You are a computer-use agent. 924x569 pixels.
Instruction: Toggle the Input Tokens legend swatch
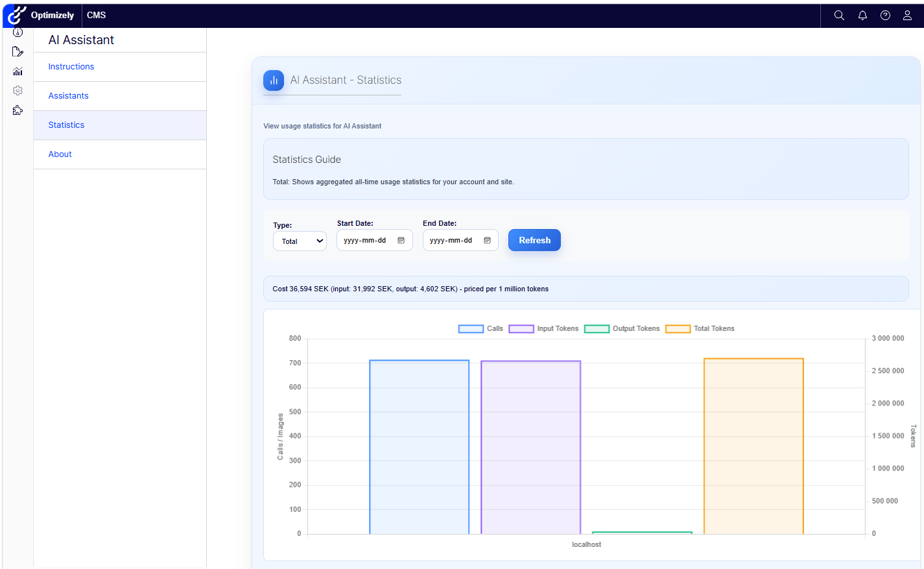click(521, 329)
